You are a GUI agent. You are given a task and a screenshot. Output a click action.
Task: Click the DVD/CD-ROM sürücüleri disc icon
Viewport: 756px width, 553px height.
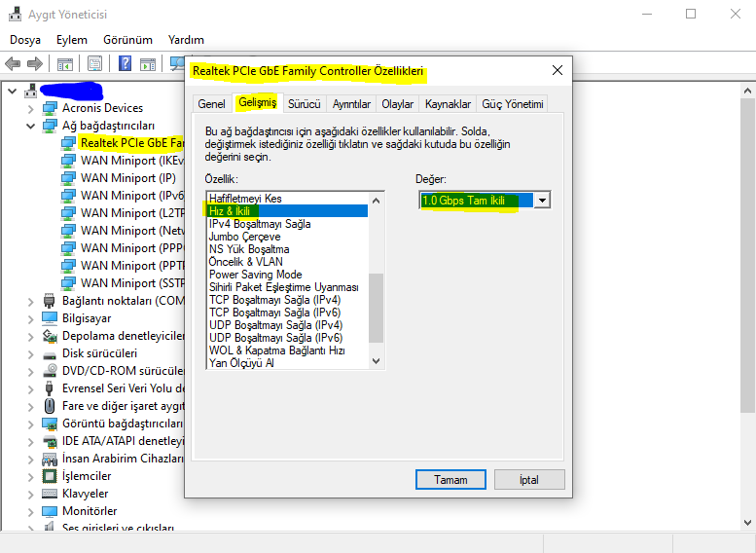pyautogui.click(x=50, y=371)
